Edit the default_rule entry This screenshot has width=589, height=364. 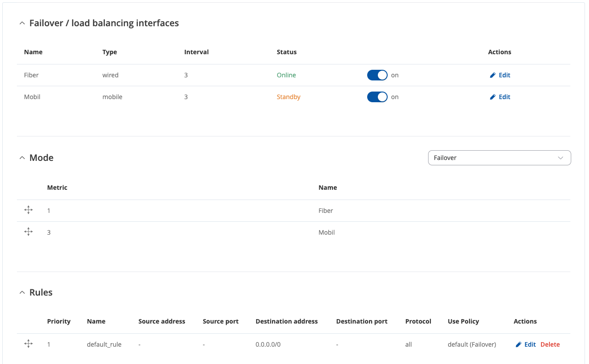point(530,344)
